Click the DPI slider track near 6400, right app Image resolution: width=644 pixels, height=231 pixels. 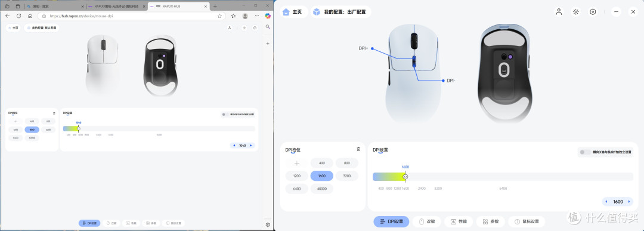point(503,177)
